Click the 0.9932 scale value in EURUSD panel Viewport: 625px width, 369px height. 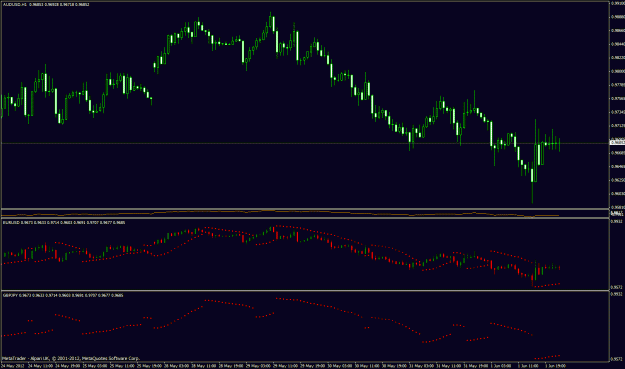[x=617, y=221]
